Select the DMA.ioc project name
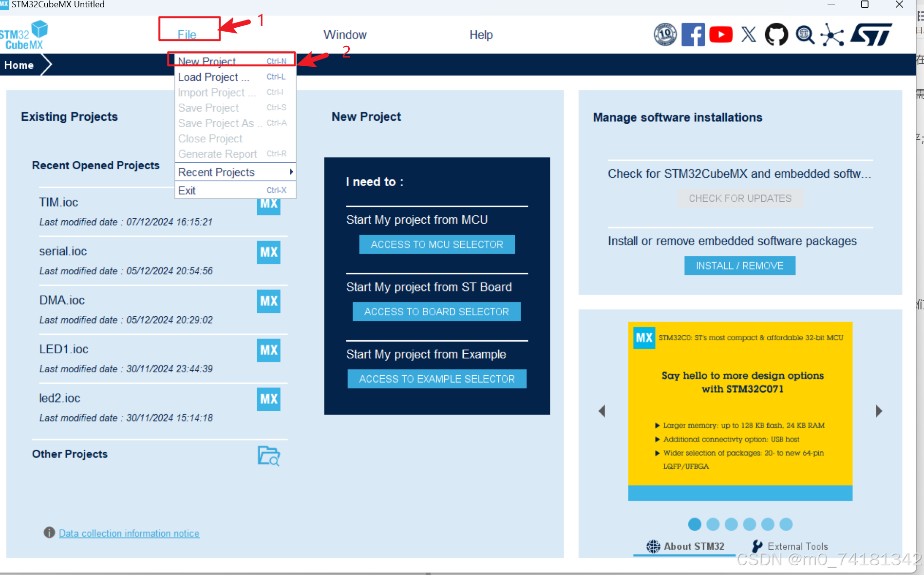The image size is (924, 575). click(x=62, y=300)
